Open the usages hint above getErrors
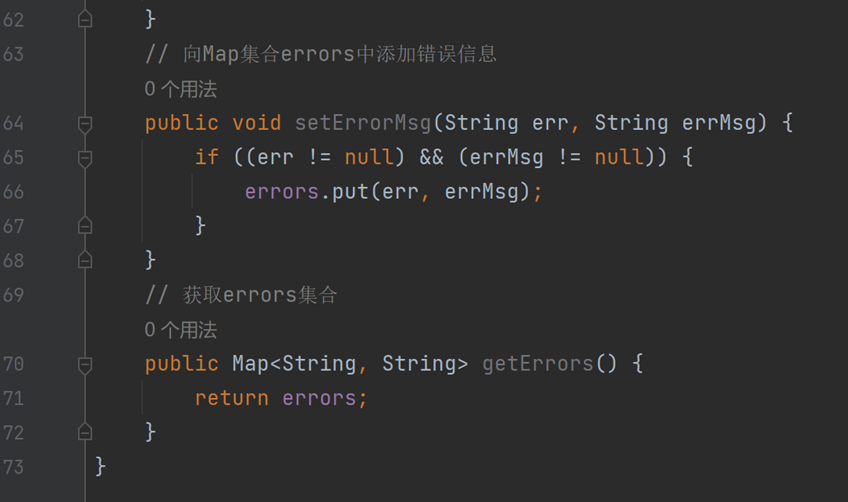The width and height of the screenshot is (848, 502). (x=181, y=329)
